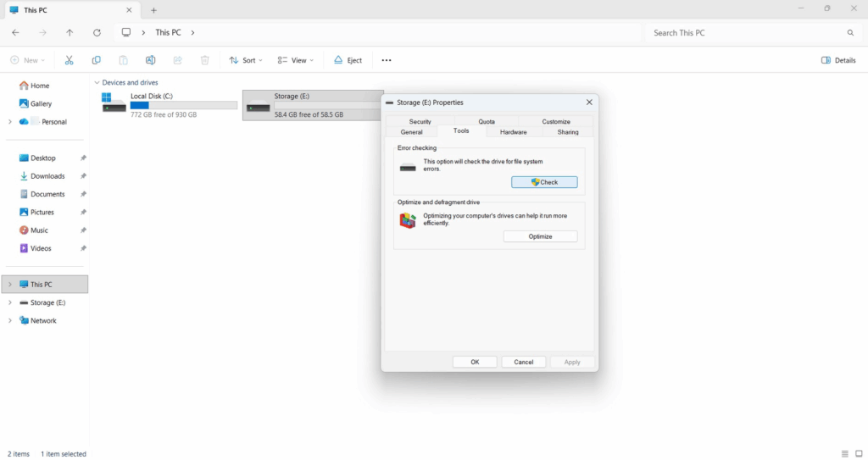Switch to details list view icon

coord(845,454)
